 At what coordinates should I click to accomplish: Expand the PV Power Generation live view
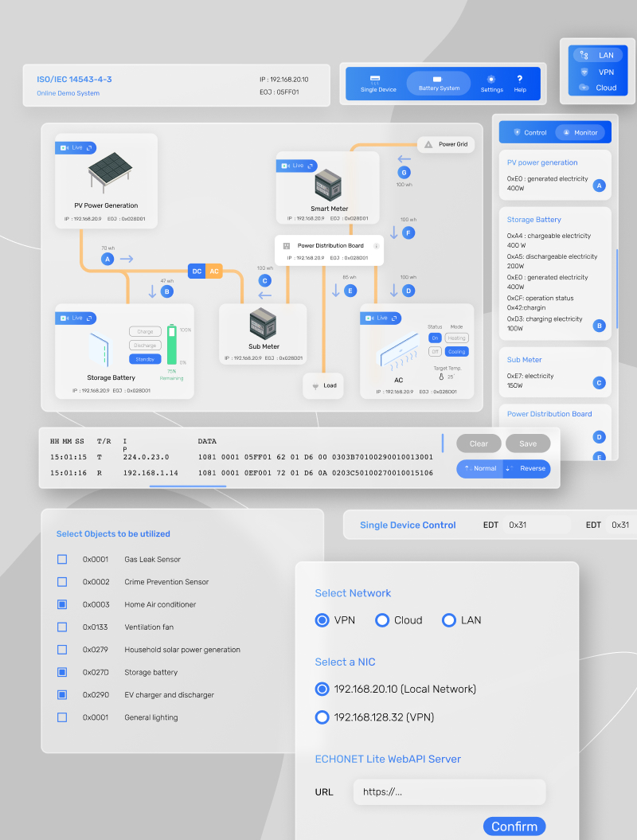(90, 147)
